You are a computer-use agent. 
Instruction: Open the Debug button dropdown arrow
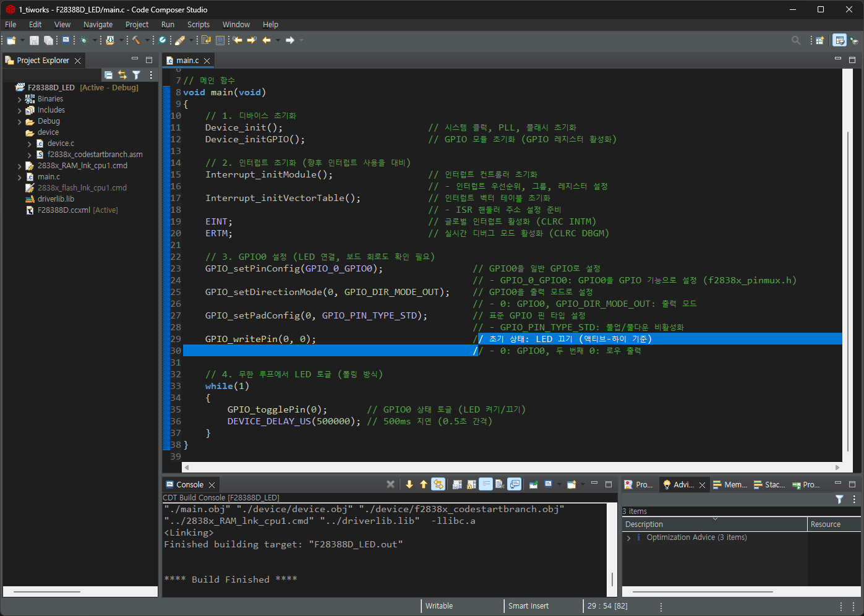(x=95, y=40)
